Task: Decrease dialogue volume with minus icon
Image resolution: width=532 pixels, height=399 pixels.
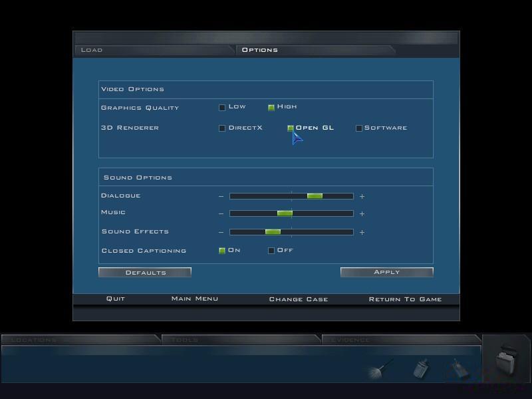Action: pos(221,196)
